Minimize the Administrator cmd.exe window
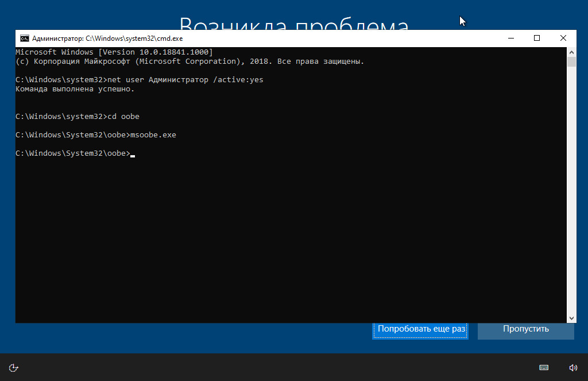The image size is (588, 381). pyautogui.click(x=510, y=39)
